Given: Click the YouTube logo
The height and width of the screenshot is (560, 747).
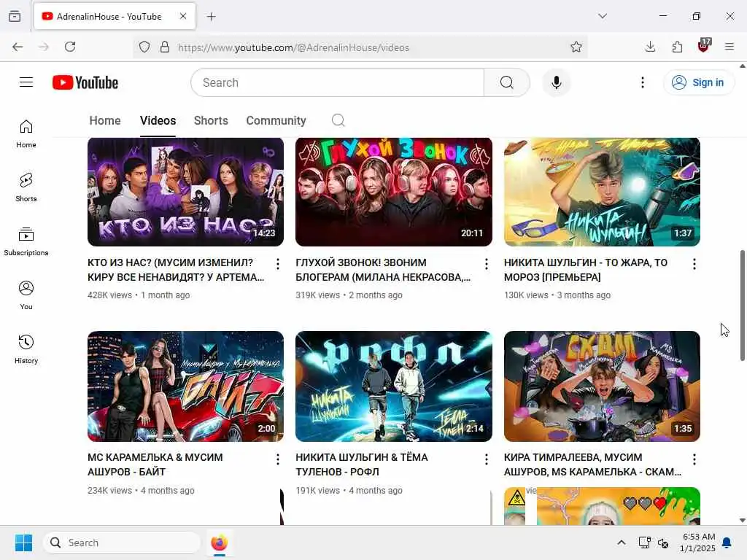Looking at the screenshot, I should click(x=85, y=82).
